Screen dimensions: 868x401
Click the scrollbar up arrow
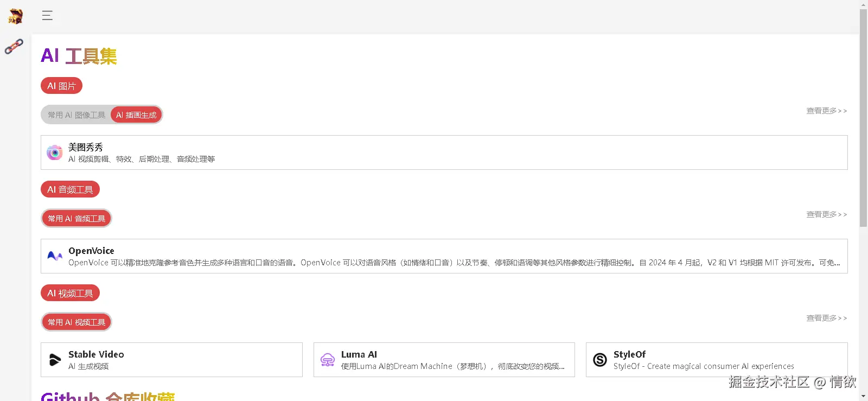(863, 4)
